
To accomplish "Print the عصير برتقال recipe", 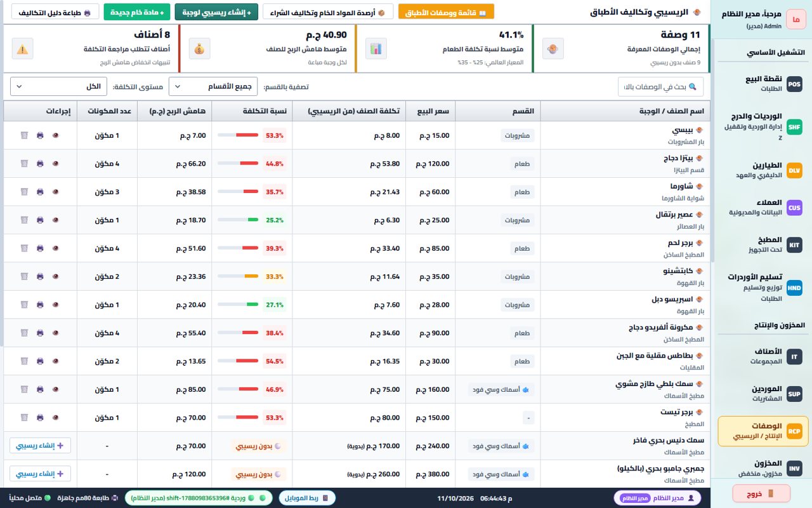I will click(x=40, y=220).
